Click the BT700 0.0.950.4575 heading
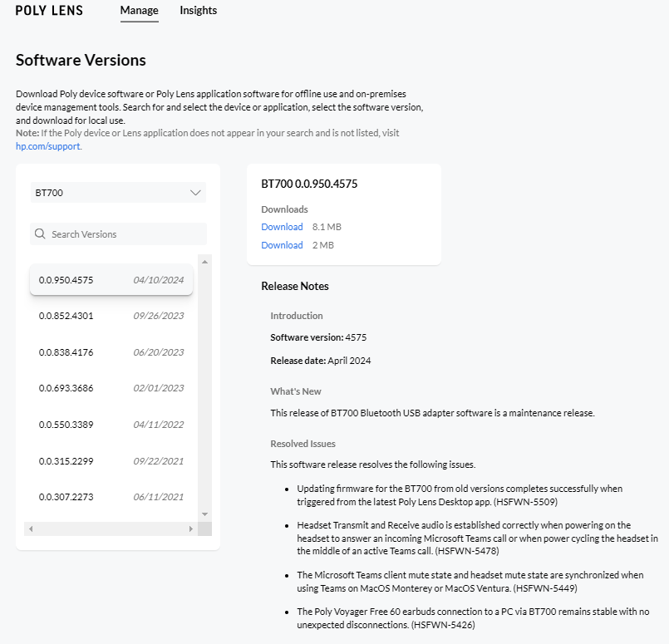Image resolution: width=669 pixels, height=644 pixels. coord(309,184)
